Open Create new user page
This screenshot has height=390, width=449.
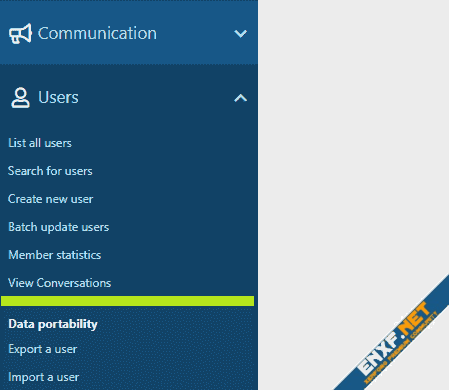coord(50,199)
